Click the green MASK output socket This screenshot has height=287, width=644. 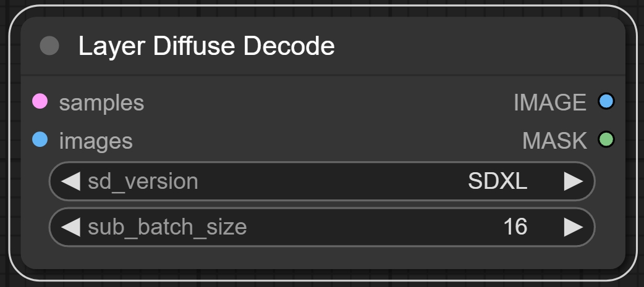(x=606, y=140)
